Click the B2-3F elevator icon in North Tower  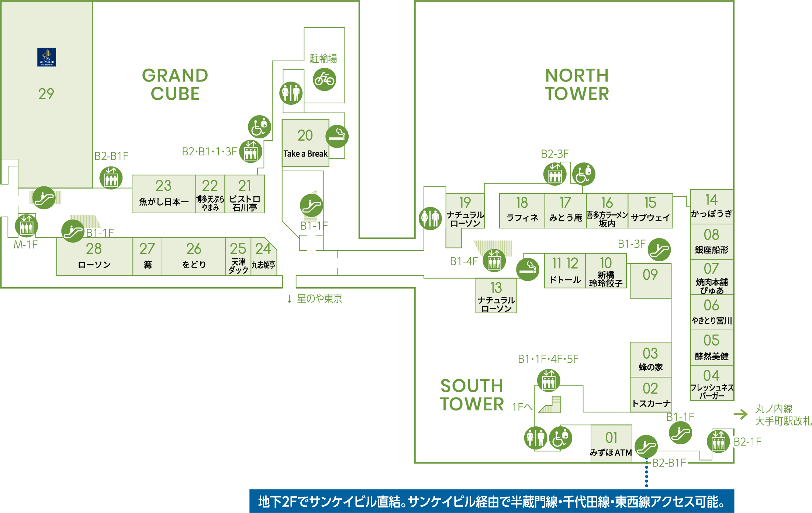[555, 174]
